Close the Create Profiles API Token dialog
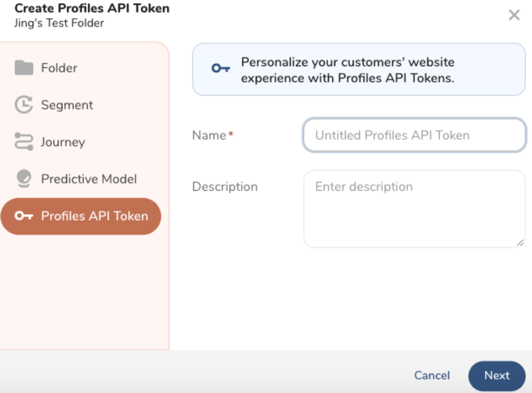 coord(514,15)
